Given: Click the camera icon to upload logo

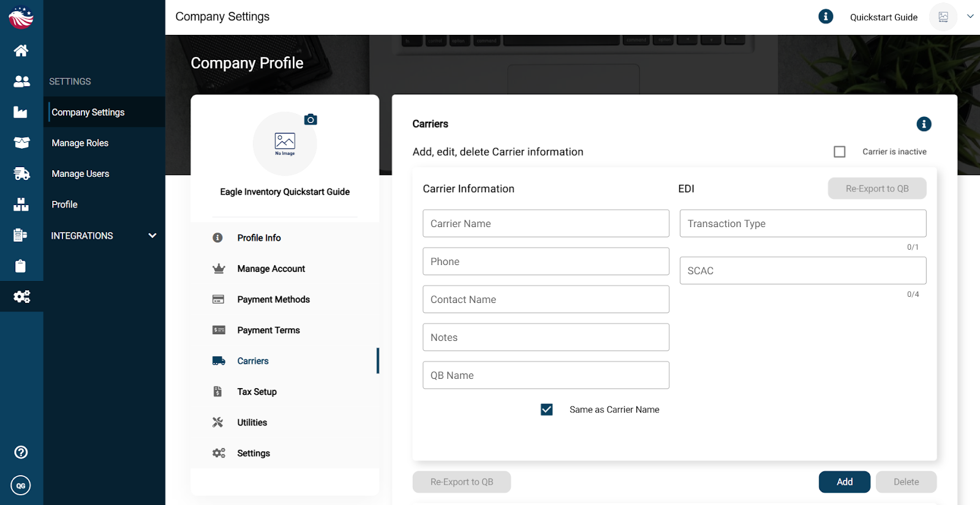Looking at the screenshot, I should pyautogui.click(x=311, y=119).
